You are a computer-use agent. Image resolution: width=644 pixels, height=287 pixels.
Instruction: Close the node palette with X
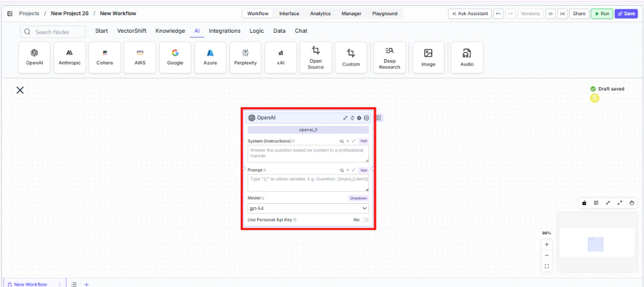point(20,90)
